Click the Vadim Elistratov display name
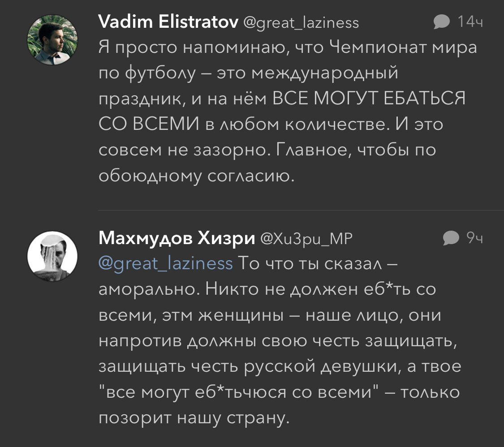This screenshot has height=447, width=504. 168,21
